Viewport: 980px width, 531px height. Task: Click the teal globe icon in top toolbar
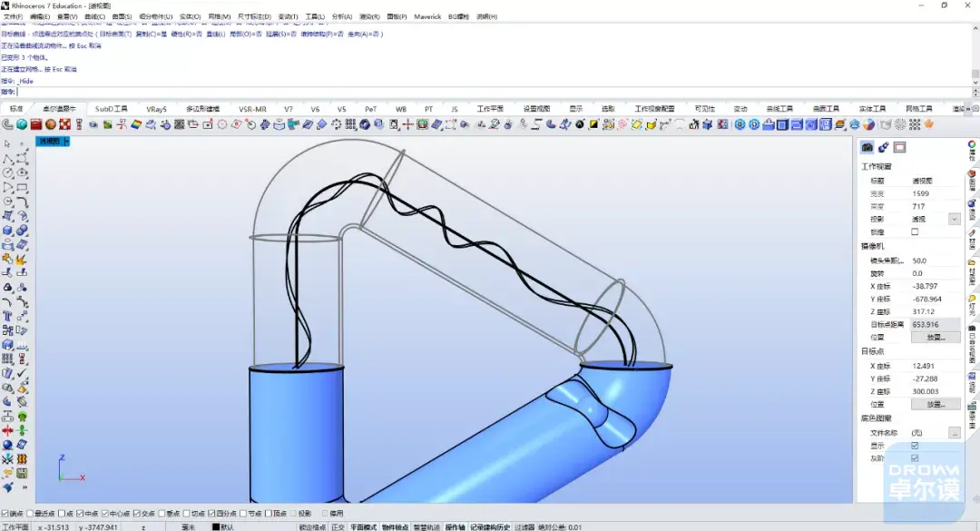tap(22, 124)
